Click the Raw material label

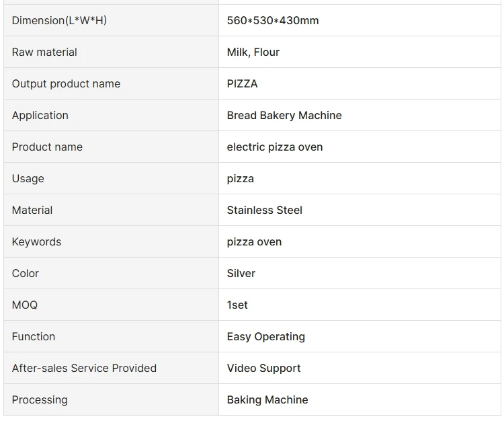[x=44, y=52]
